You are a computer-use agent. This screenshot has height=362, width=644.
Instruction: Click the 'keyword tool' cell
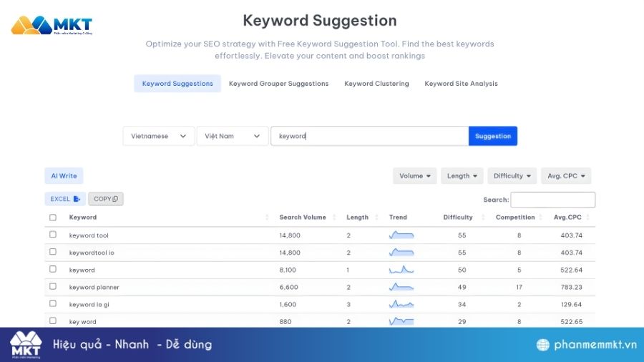pos(89,235)
